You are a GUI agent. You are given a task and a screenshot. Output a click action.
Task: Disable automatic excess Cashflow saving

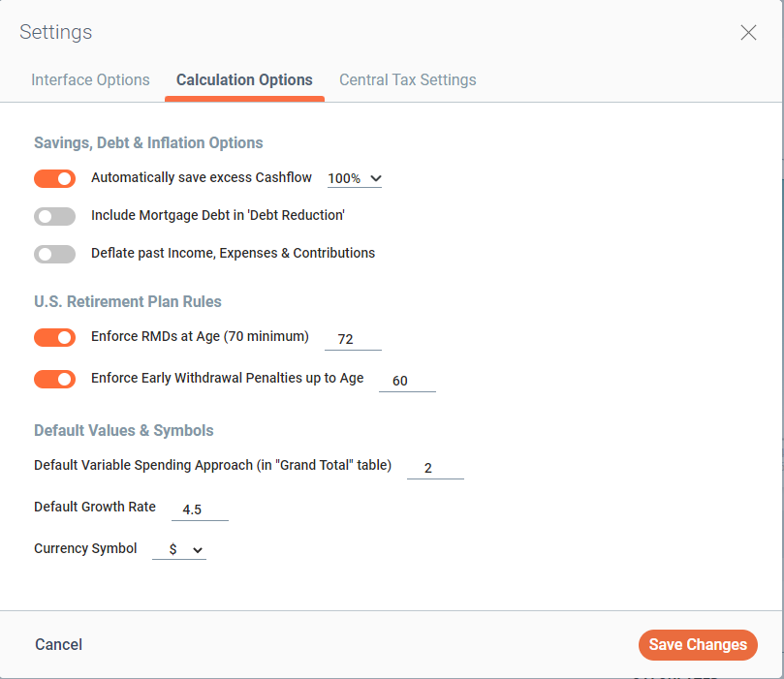point(54,178)
